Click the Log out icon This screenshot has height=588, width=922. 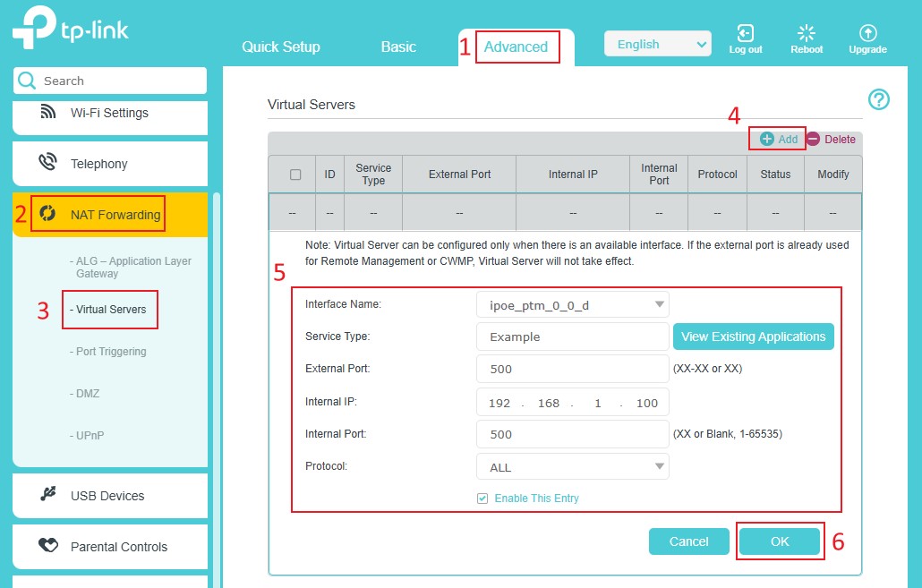pyautogui.click(x=746, y=33)
